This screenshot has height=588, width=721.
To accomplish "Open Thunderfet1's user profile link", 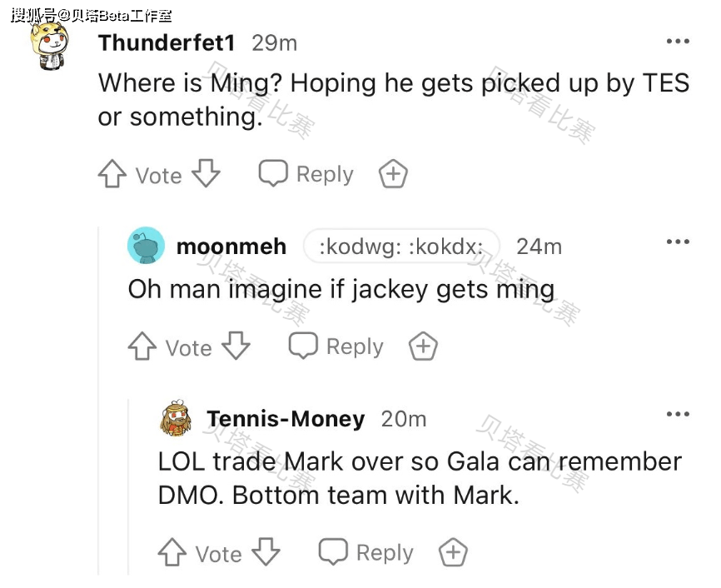I will click(x=167, y=42).
